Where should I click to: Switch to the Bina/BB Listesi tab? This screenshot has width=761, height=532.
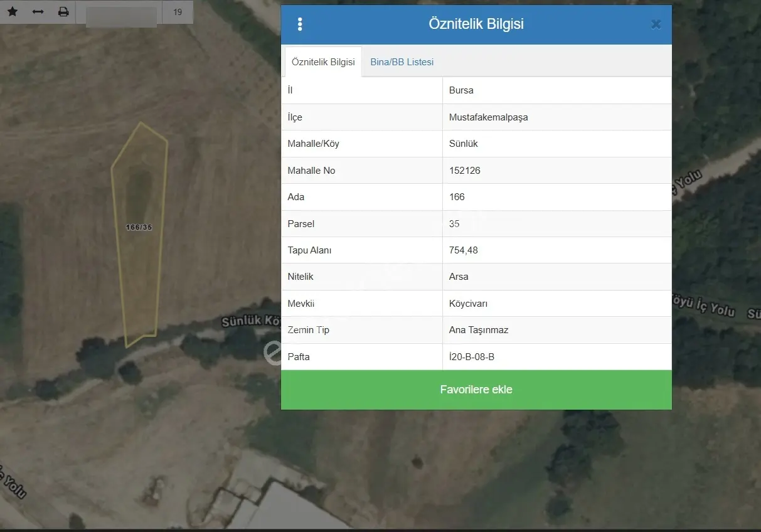tap(402, 62)
